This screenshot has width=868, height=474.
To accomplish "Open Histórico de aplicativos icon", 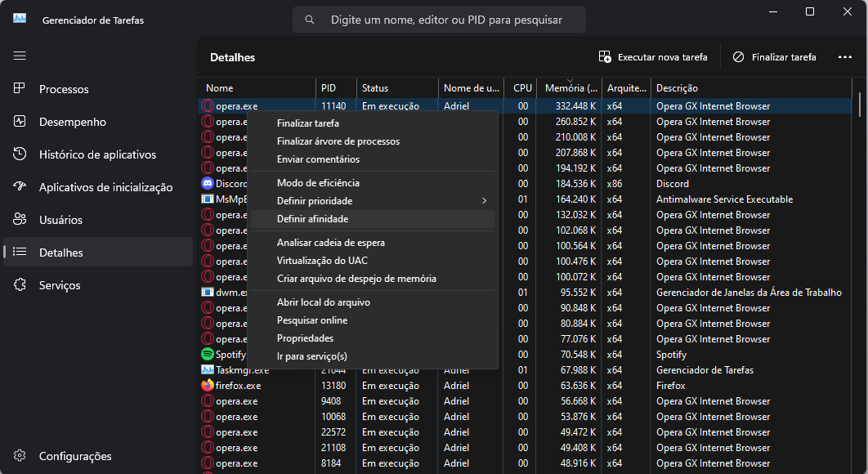I will tap(20, 154).
